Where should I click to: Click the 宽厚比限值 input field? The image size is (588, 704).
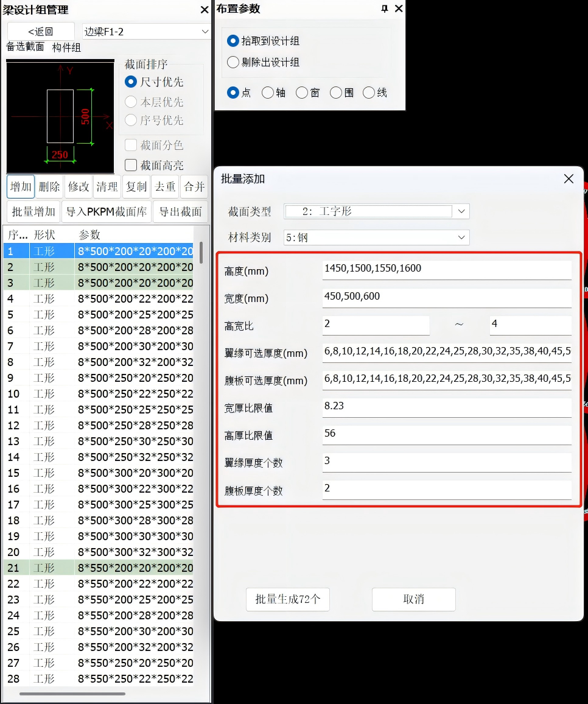tap(447, 407)
